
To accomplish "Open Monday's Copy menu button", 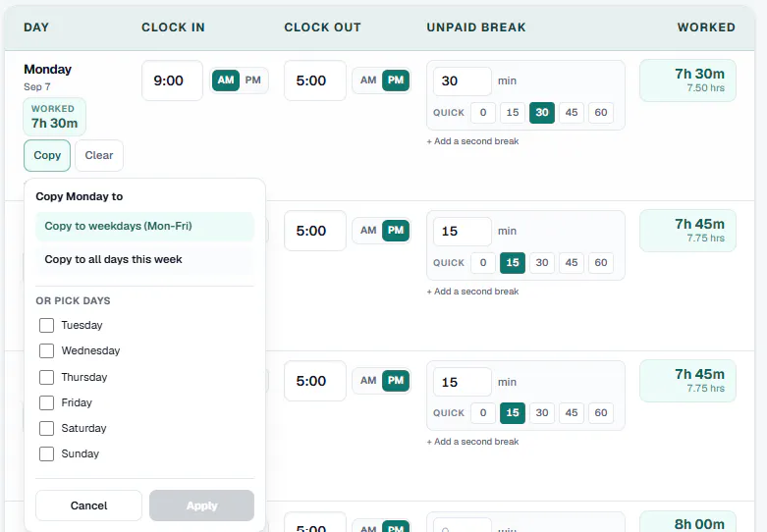I will 47,155.
